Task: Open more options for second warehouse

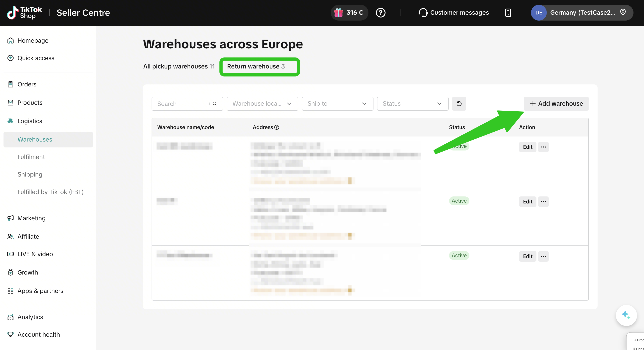Action: click(543, 201)
